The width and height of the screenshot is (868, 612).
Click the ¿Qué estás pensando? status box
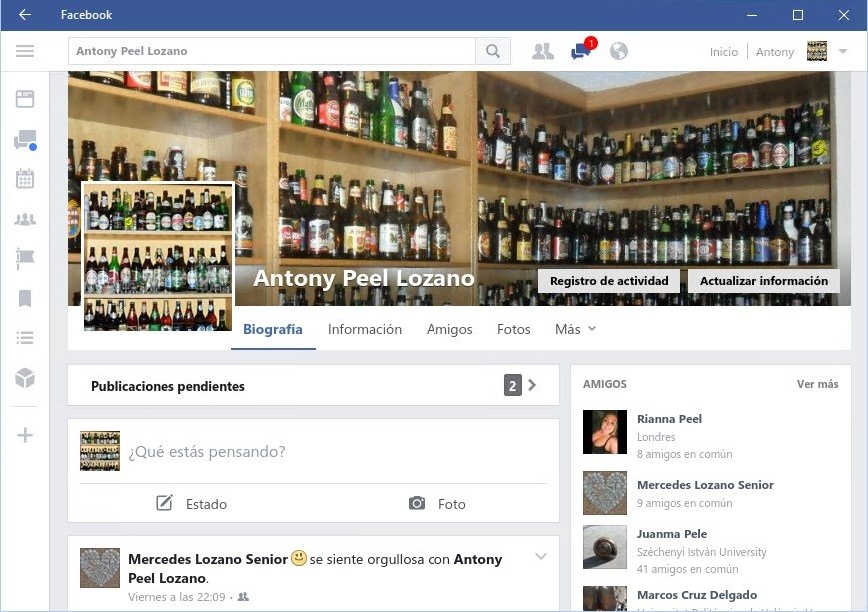tap(207, 452)
